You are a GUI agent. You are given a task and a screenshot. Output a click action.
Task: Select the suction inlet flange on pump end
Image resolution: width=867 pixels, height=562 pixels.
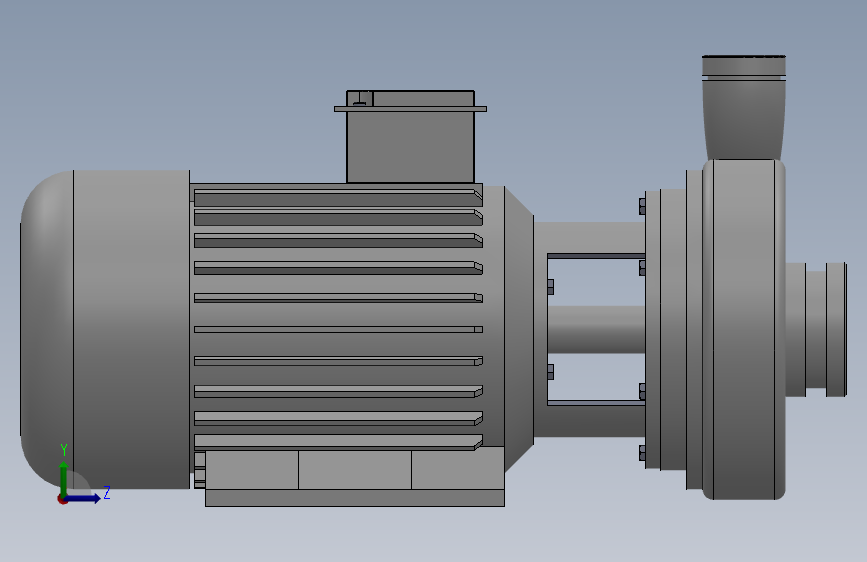pos(836,330)
